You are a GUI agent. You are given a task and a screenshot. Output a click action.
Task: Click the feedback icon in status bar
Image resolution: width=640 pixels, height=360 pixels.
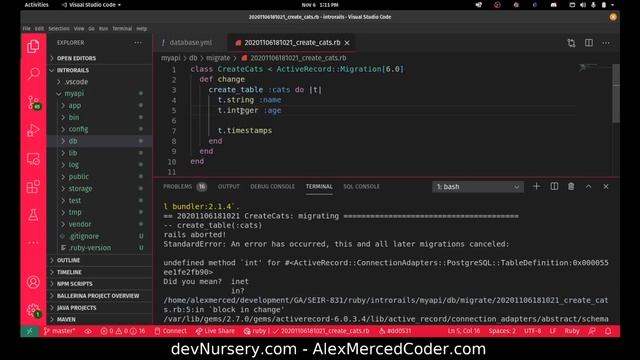(592, 331)
